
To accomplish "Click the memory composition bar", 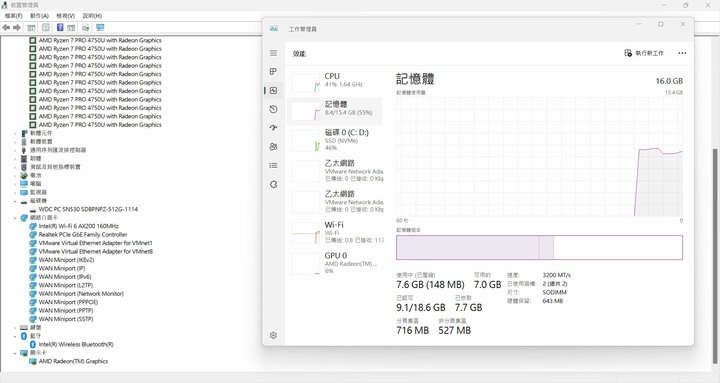I will pyautogui.click(x=540, y=248).
